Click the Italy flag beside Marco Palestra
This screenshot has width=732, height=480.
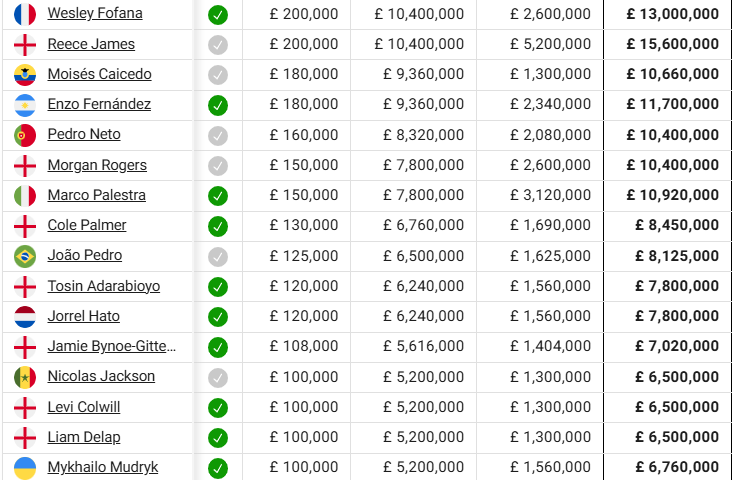25,196
